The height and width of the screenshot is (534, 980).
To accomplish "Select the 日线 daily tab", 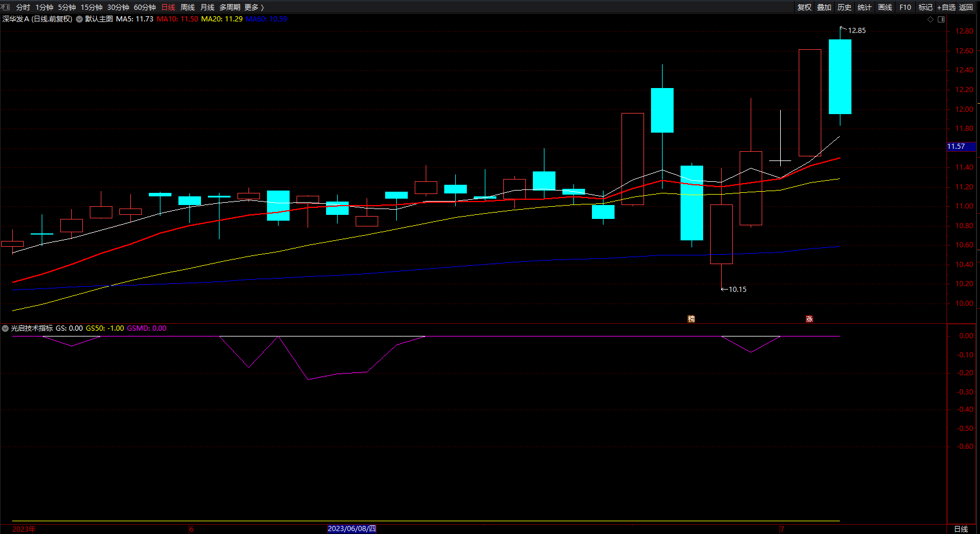I will pyautogui.click(x=168, y=8).
